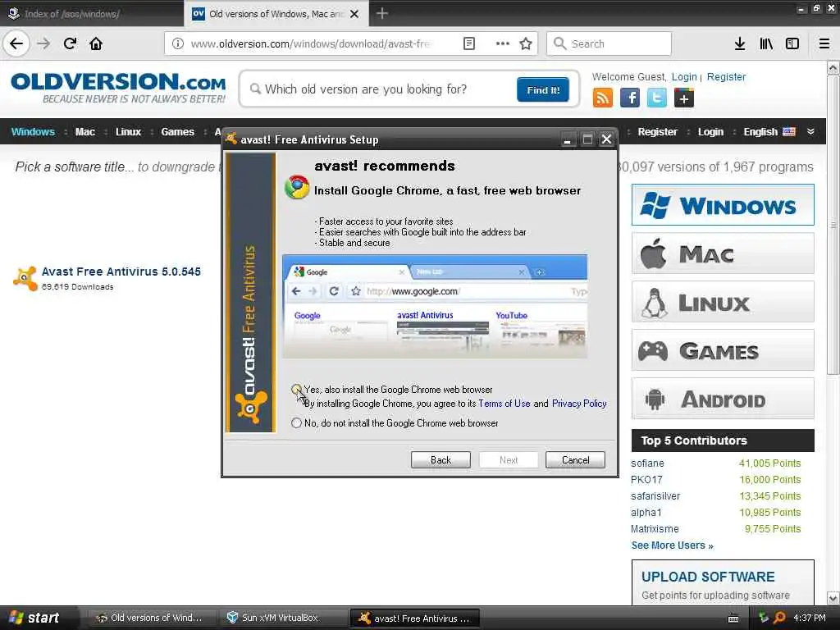Open the browser home page icon
This screenshot has width=840, height=630.
96,43
